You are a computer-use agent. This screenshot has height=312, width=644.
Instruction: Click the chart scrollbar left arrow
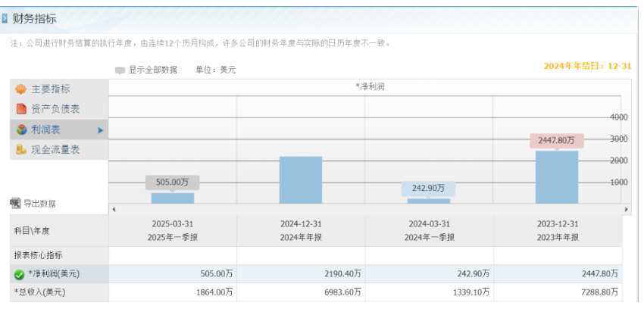pyautogui.click(x=114, y=209)
